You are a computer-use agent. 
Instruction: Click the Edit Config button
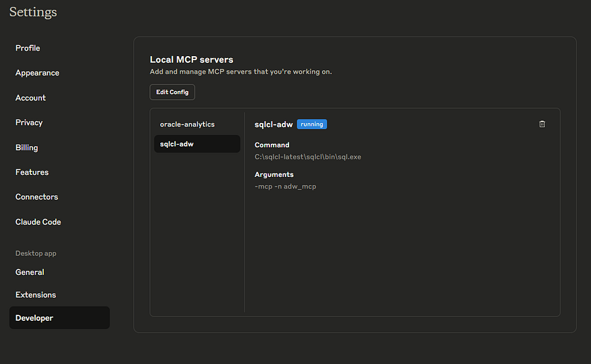tap(172, 92)
